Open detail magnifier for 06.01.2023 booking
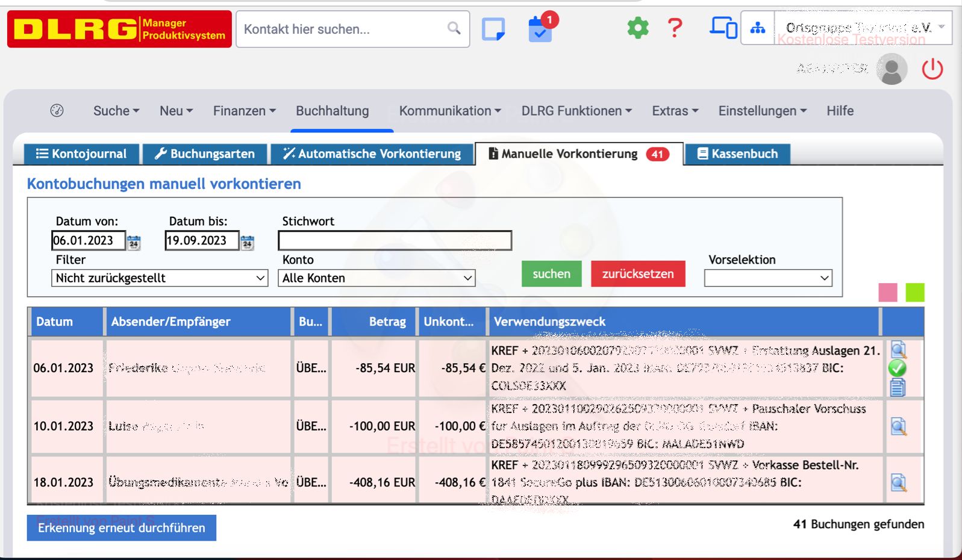The width and height of the screenshot is (962, 560). coord(898,350)
